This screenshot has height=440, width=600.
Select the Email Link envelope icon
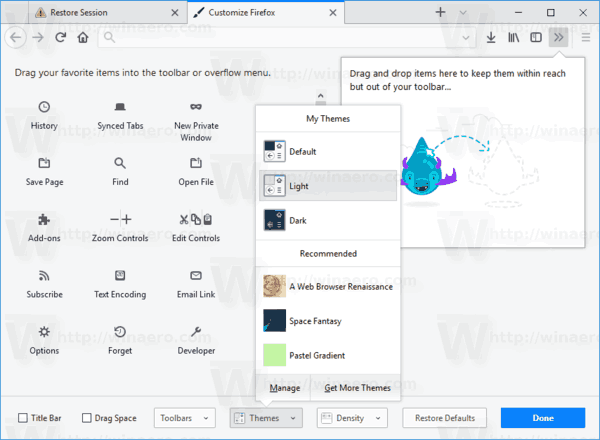(196, 275)
